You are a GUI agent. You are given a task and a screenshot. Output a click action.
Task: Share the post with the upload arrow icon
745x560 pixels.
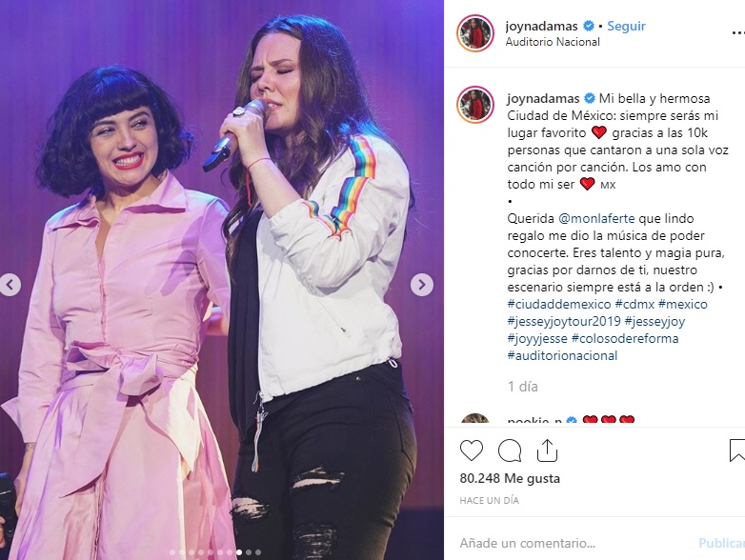click(x=547, y=450)
